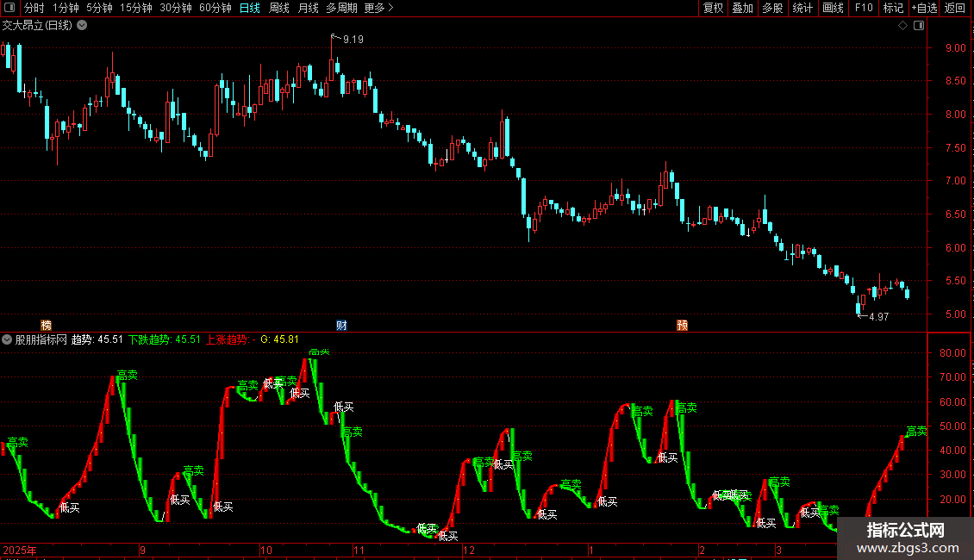Click the 叠加 overlay button
This screenshot has height=560, width=974.
pyautogui.click(x=742, y=8)
